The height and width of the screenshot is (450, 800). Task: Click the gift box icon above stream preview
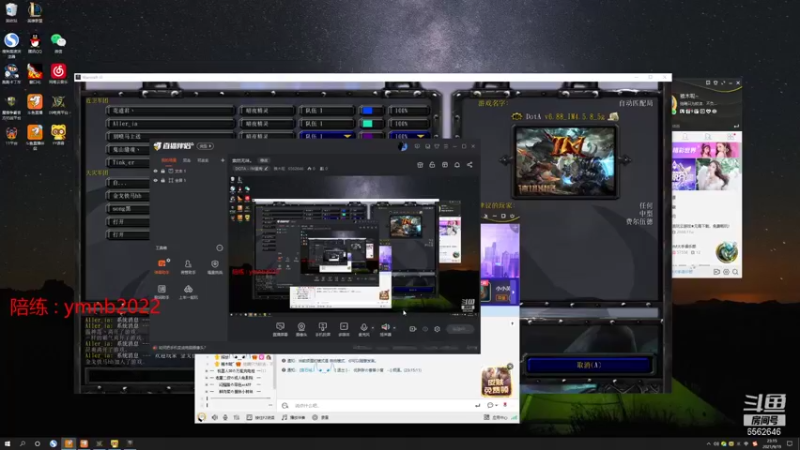[445, 165]
